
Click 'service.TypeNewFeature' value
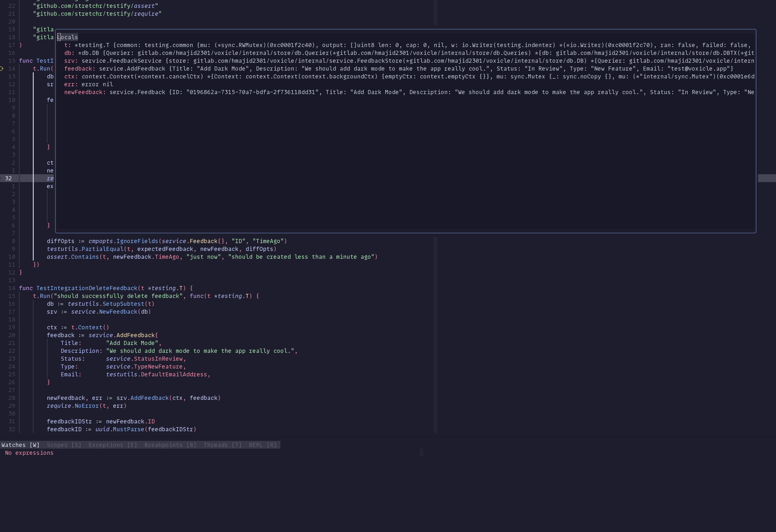[x=144, y=366]
